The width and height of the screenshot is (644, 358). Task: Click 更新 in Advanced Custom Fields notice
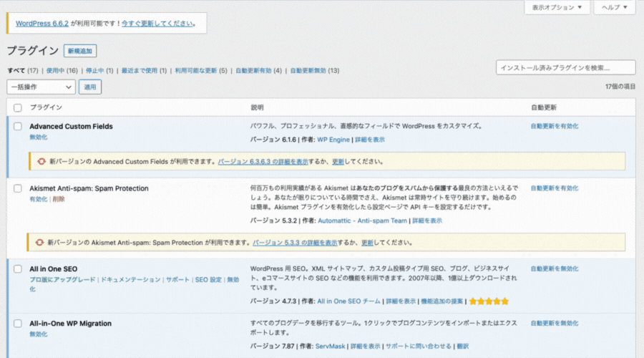(x=338, y=162)
